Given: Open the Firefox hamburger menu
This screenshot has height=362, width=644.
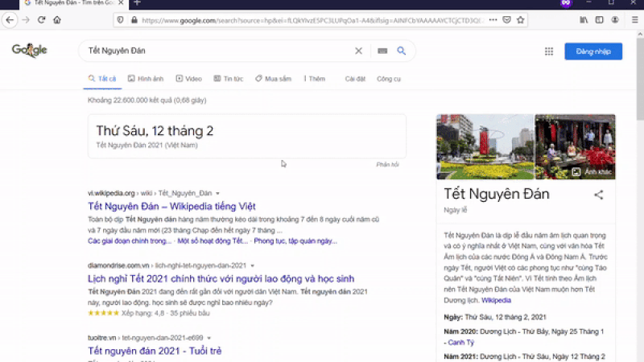Looking at the screenshot, I should 634,19.
